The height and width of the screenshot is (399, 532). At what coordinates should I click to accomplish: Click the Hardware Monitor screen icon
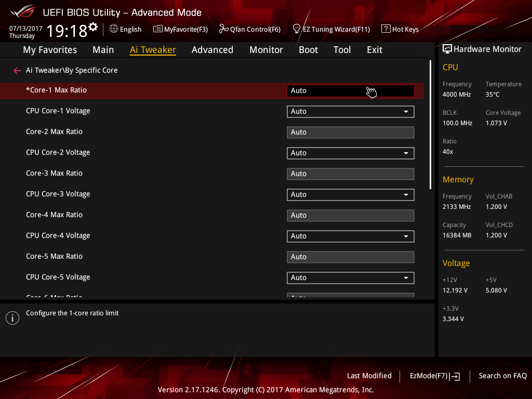coord(447,49)
